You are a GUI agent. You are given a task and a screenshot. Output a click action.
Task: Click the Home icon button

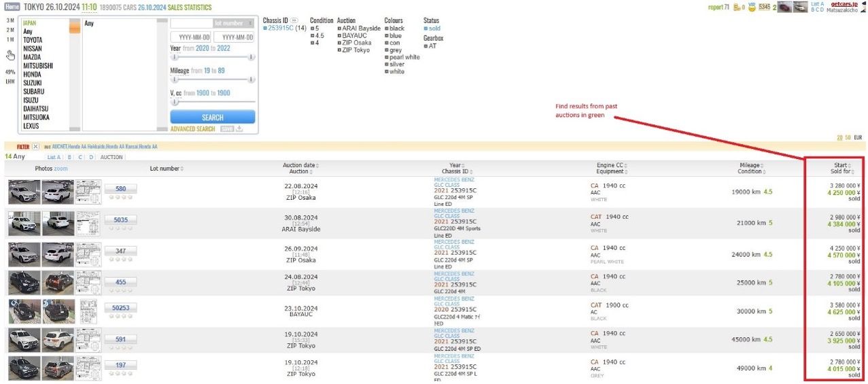(12, 7)
